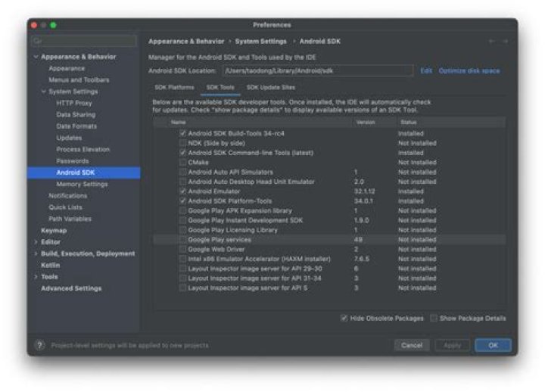Enable Show Package Details checkbox
Image resolution: width=545 pixels, height=392 pixels.
click(x=434, y=318)
